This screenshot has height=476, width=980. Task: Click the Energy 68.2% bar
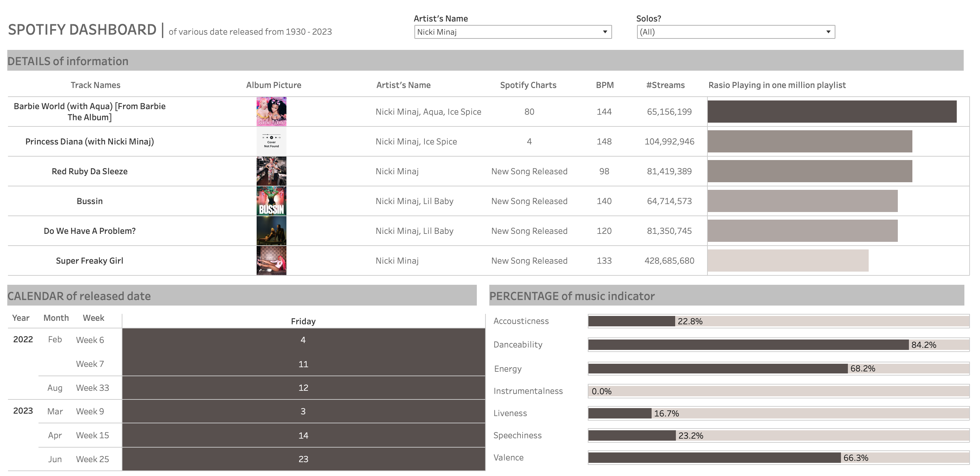(718, 368)
